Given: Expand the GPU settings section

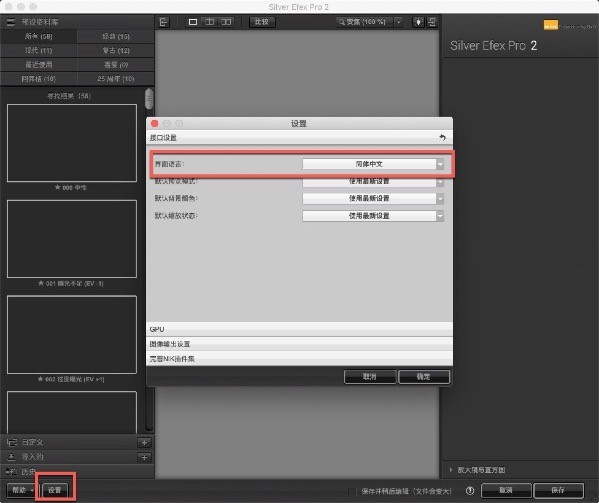Looking at the screenshot, I should click(300, 329).
